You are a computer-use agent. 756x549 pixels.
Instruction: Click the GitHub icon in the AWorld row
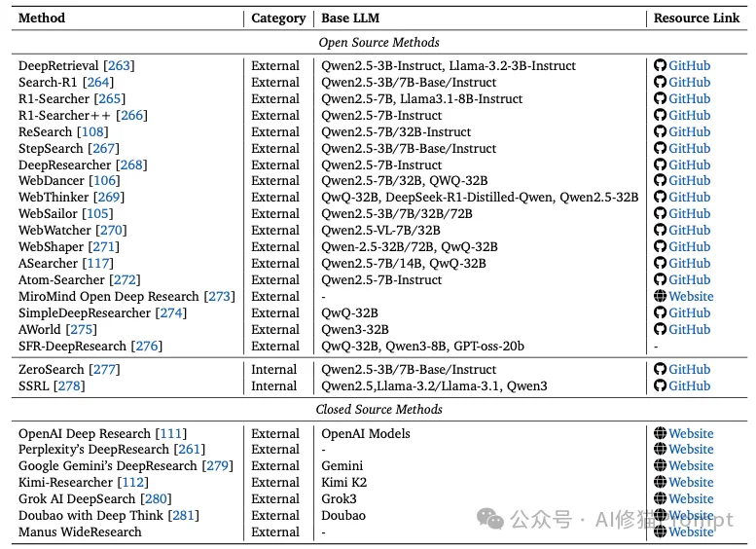pos(660,330)
